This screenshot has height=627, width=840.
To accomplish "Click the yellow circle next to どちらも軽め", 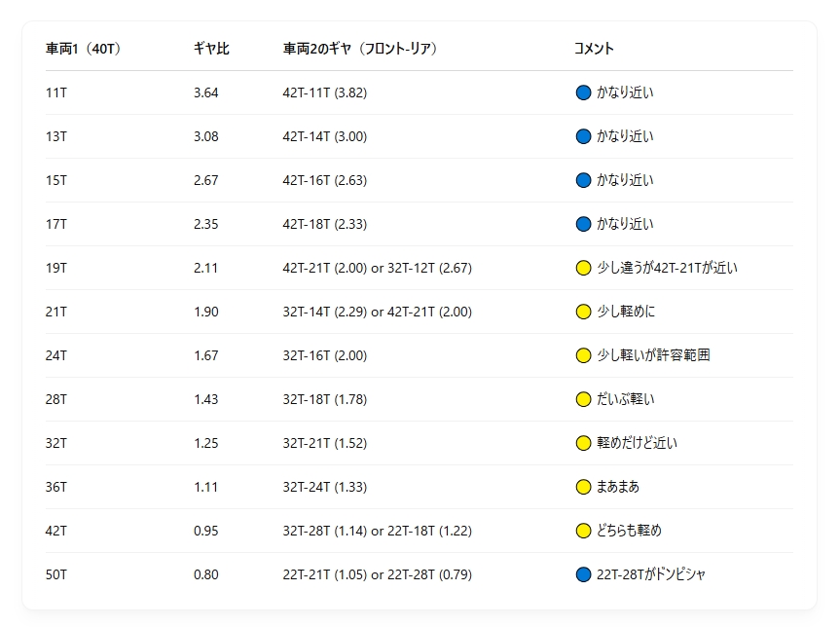I will pos(583,531).
